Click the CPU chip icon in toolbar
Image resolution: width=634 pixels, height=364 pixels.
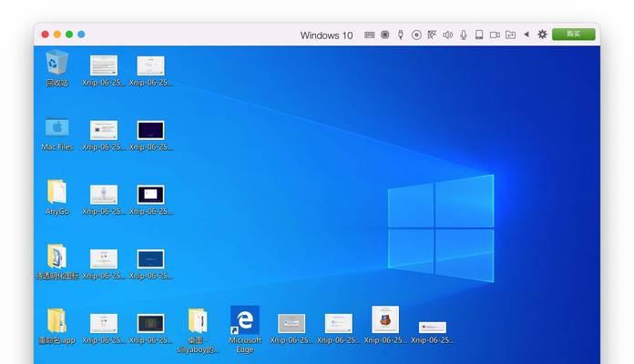385,35
